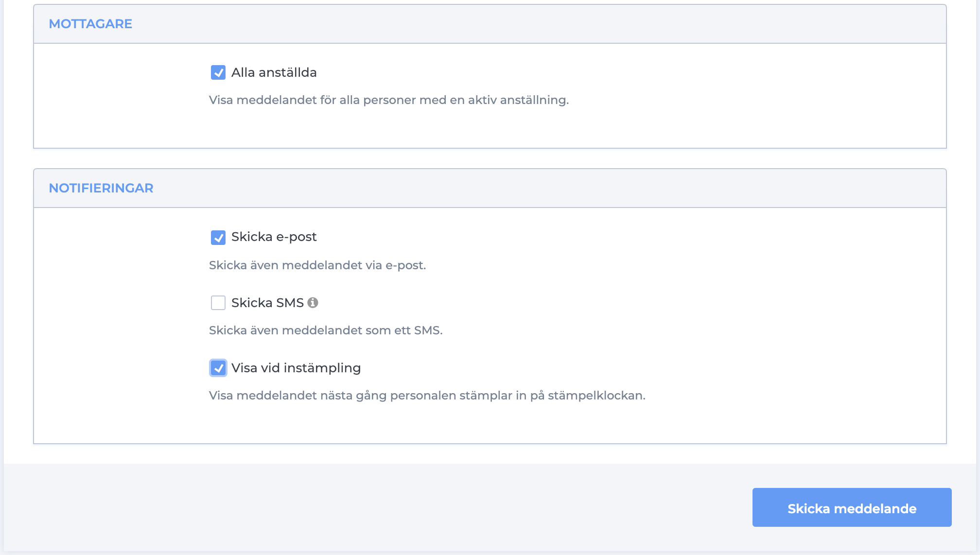Enable the Skicka SMS checkbox

pos(218,303)
